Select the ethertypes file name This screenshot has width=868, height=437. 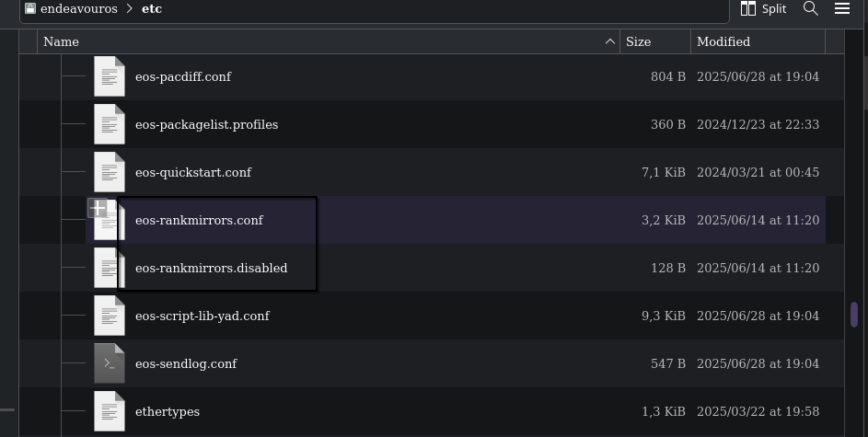coord(168,411)
